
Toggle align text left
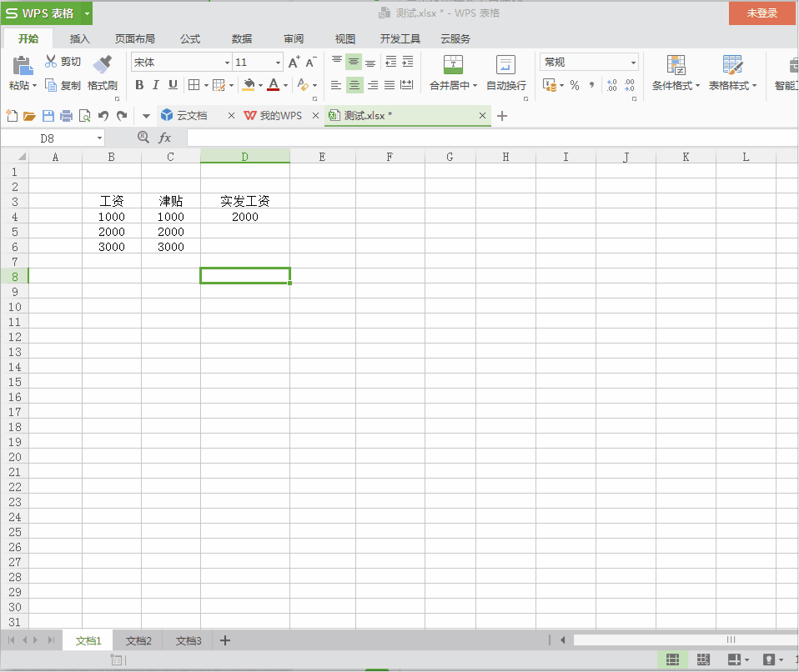(x=336, y=85)
